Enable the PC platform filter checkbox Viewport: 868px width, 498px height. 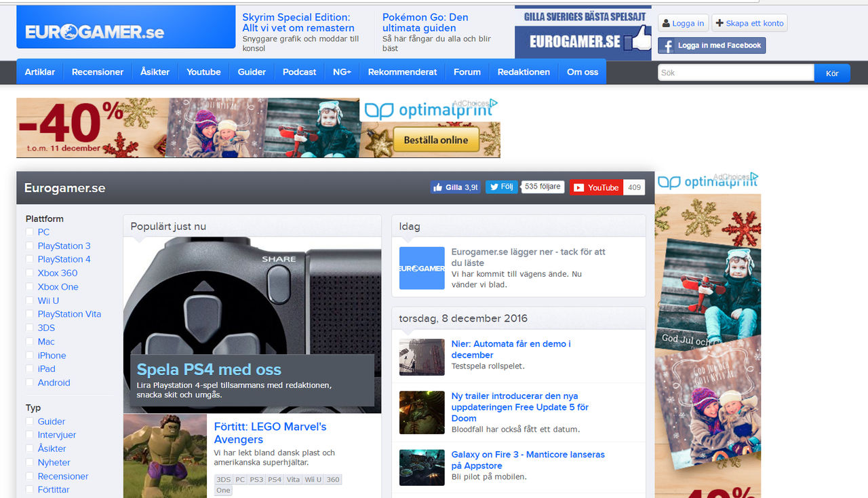(x=30, y=232)
